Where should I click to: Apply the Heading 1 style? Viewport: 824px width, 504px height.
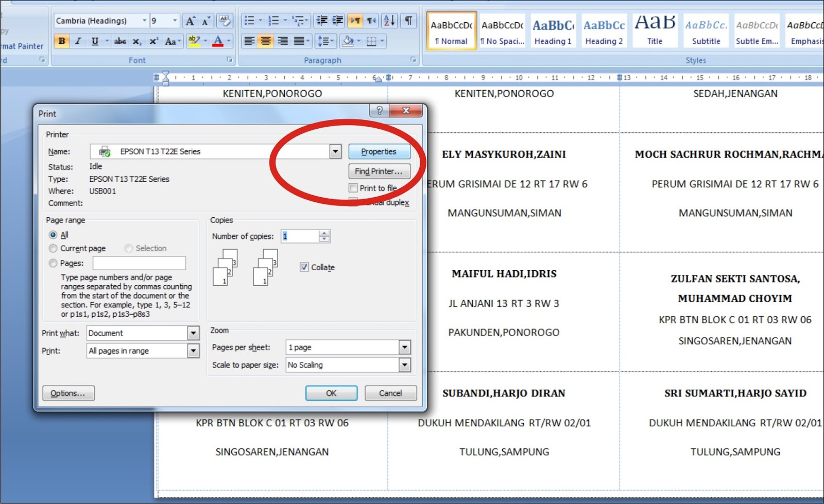pos(553,29)
